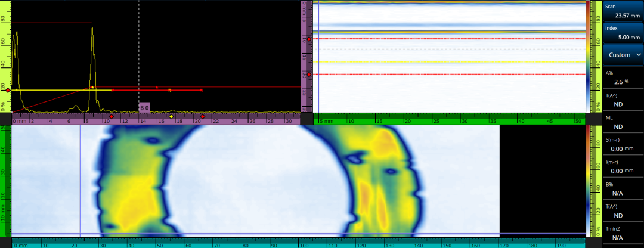Select the red diamond at 10 mm on B-scan depth ruler
Screen dimensions: 644x248
click(309, 39)
